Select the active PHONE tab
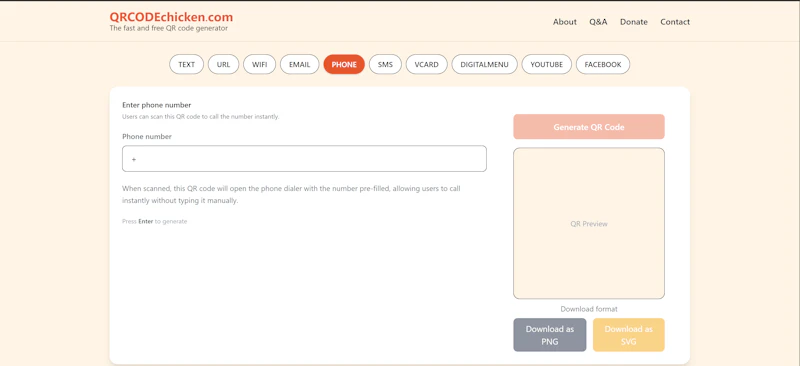The height and width of the screenshot is (366, 800). (344, 64)
